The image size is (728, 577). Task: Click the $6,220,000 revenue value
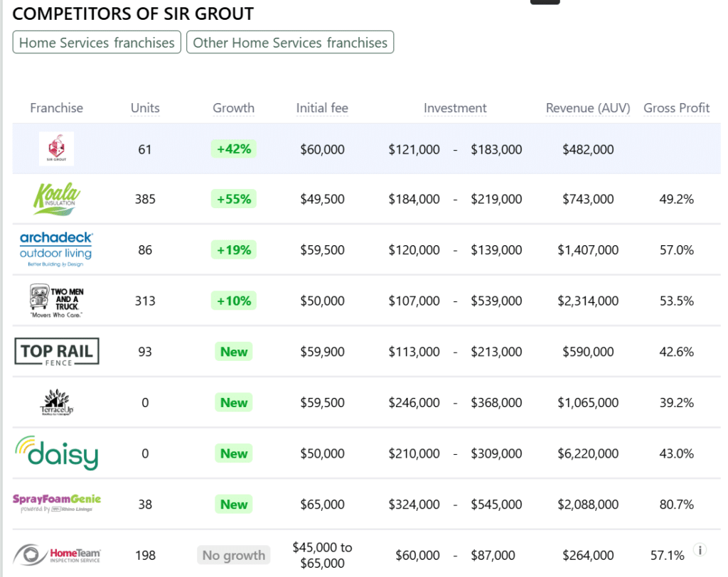(x=588, y=453)
